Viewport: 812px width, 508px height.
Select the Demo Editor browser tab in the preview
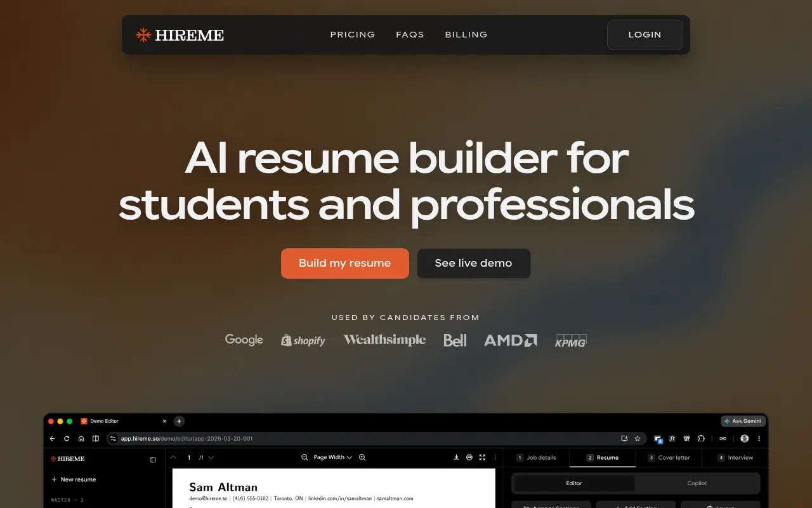coord(124,421)
